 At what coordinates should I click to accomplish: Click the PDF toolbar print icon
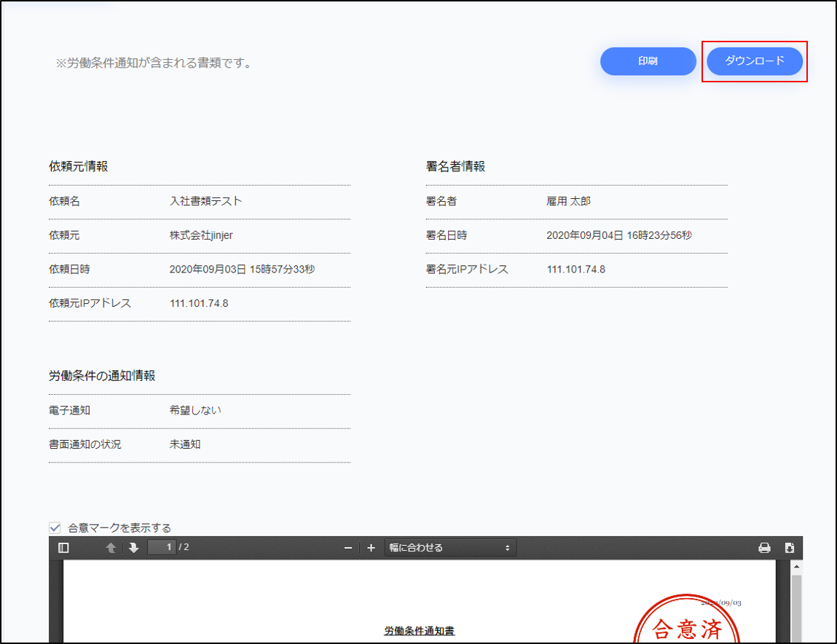pyautogui.click(x=764, y=548)
